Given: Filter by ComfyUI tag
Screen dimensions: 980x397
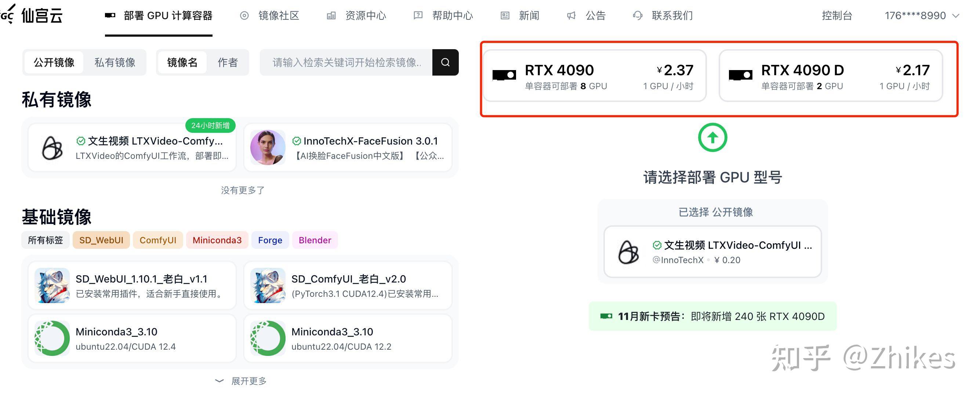Looking at the screenshot, I should click(158, 240).
